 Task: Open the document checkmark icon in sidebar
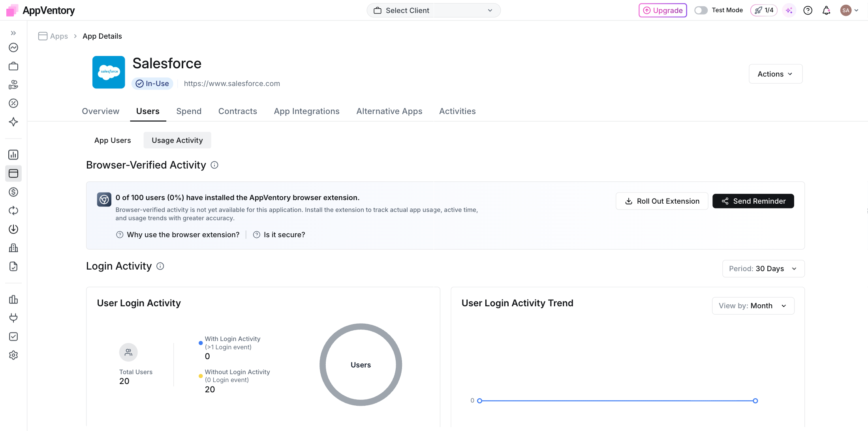(x=13, y=266)
